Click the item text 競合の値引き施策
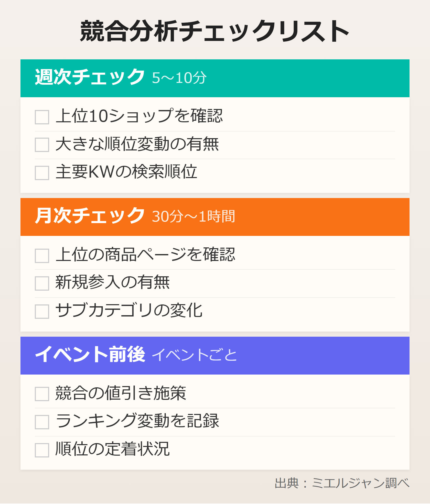 (x=121, y=393)
